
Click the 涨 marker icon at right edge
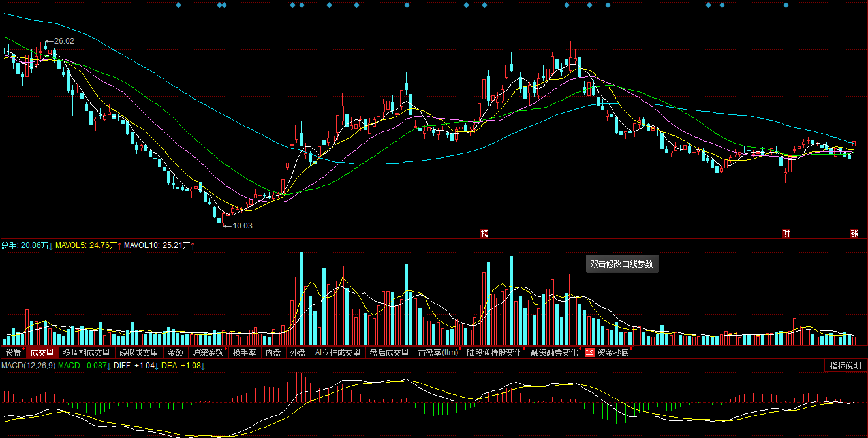click(854, 233)
